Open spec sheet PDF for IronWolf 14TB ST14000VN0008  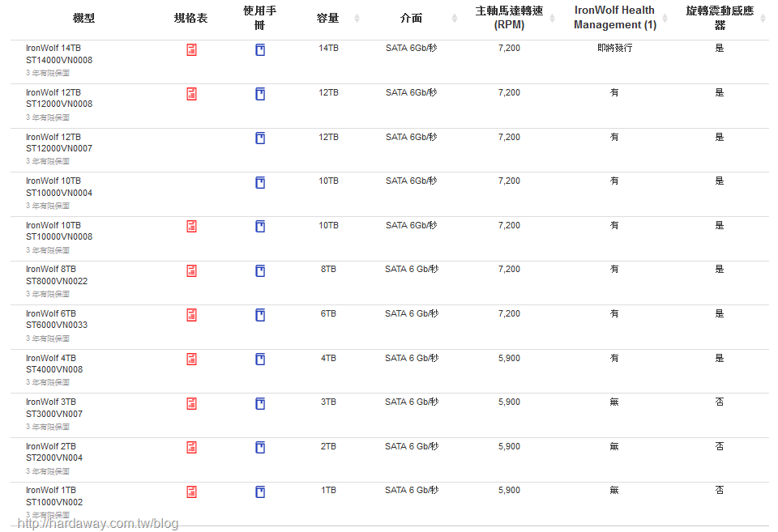191,49
